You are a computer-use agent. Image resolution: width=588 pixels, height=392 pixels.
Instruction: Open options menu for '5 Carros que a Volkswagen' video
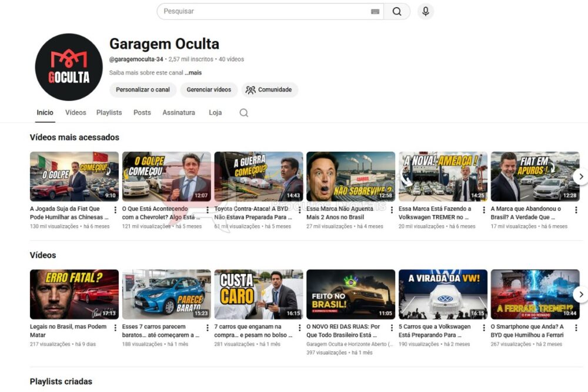click(484, 327)
